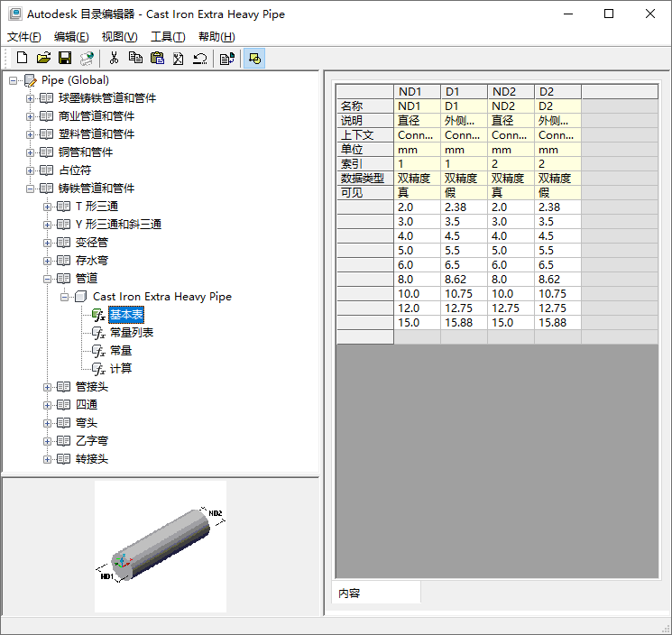Screen dimensions: 672x635
Task: Click the Open folder toolbar icon
Action: click(x=43, y=58)
